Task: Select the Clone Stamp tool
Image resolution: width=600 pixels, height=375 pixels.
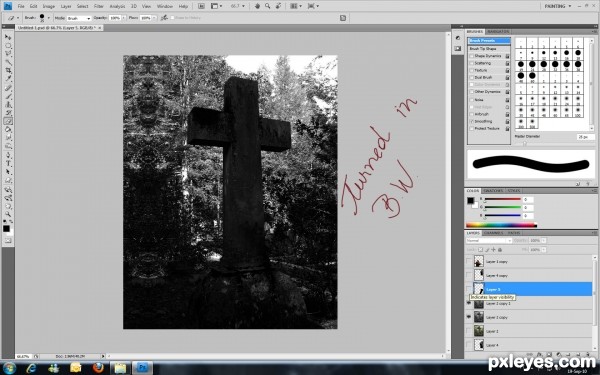Action: 8,104
